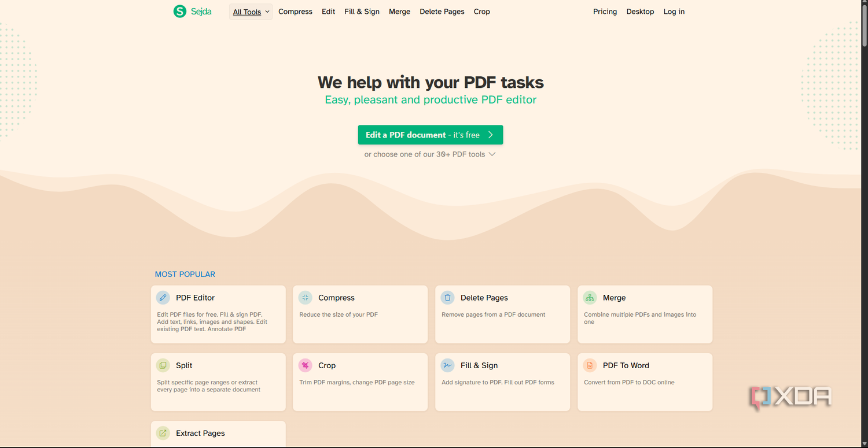Click 'Trim PDF margins, change PDF page size'
Viewport: 868px width, 448px height.
[x=357, y=382]
